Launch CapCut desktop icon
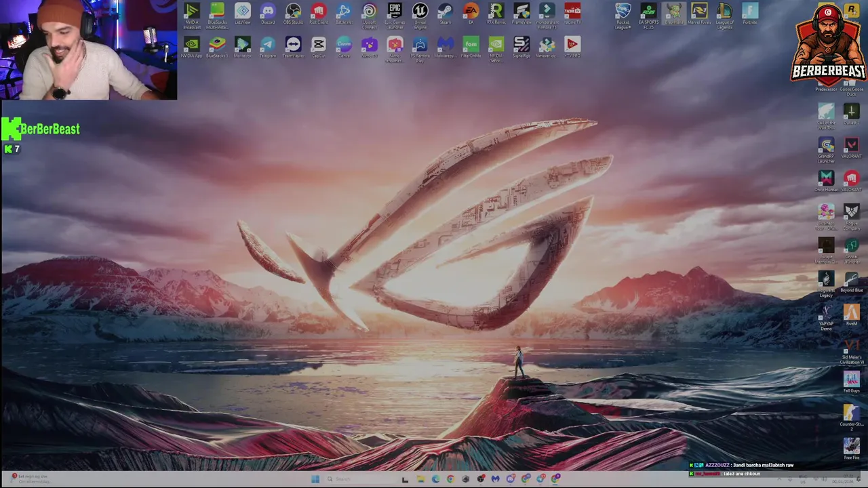Screen dimensions: 868x488 [x=319, y=47]
